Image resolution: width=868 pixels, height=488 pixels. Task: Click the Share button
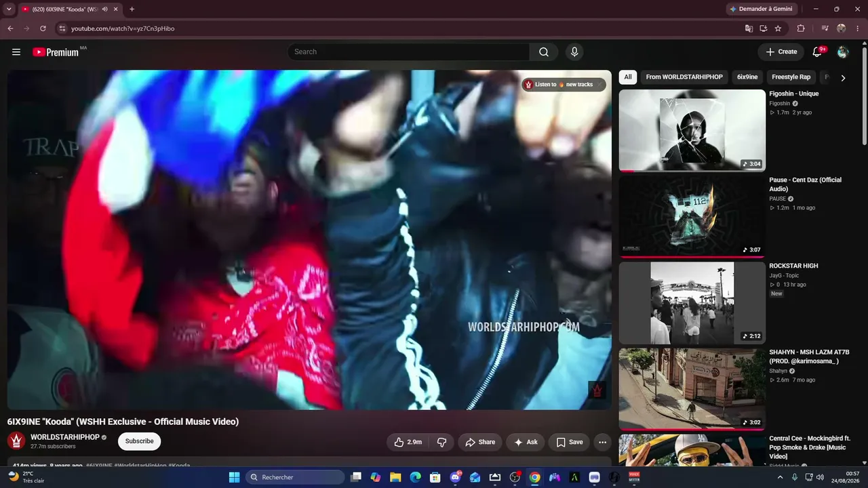[x=480, y=442]
